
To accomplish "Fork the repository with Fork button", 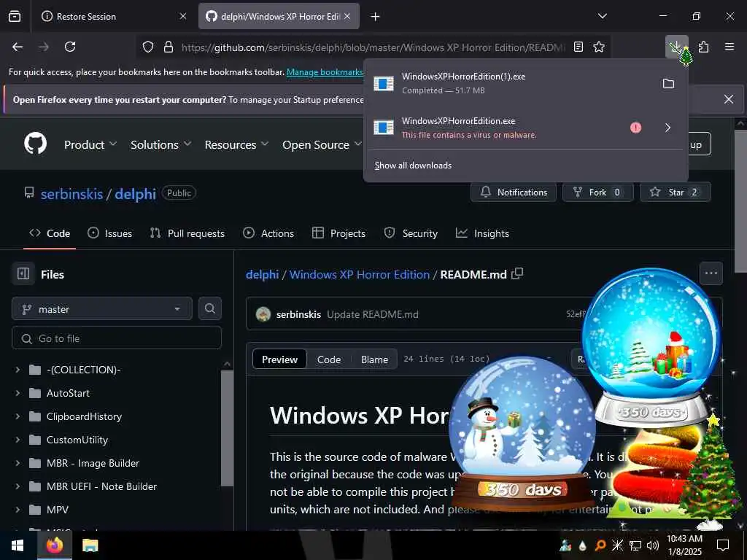I will click(x=598, y=192).
